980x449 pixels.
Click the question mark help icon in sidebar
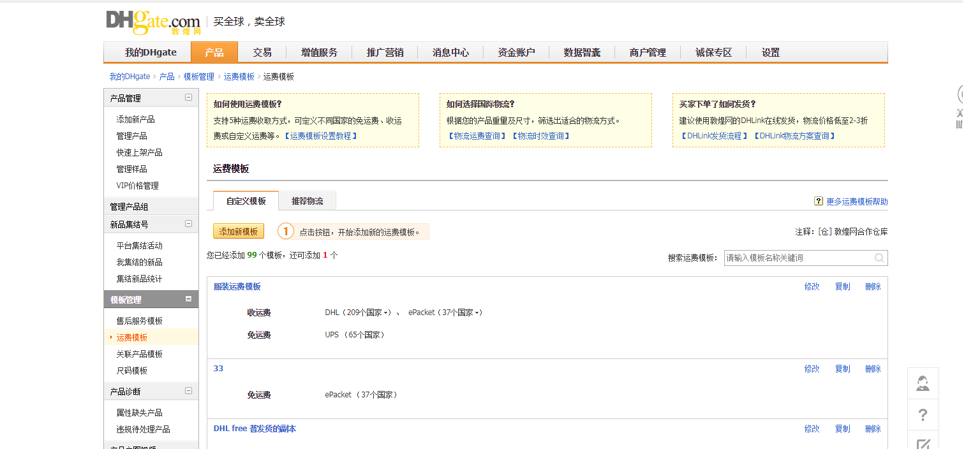(x=923, y=415)
